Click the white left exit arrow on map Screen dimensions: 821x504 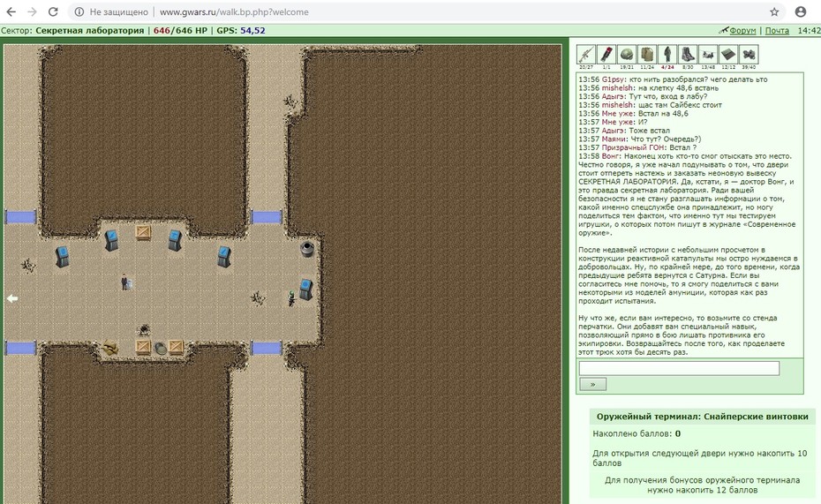[12, 298]
